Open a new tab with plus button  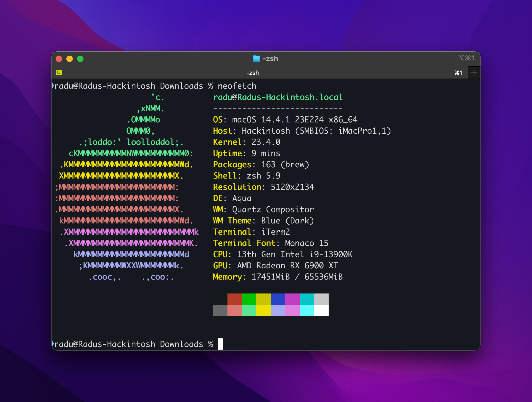(474, 73)
